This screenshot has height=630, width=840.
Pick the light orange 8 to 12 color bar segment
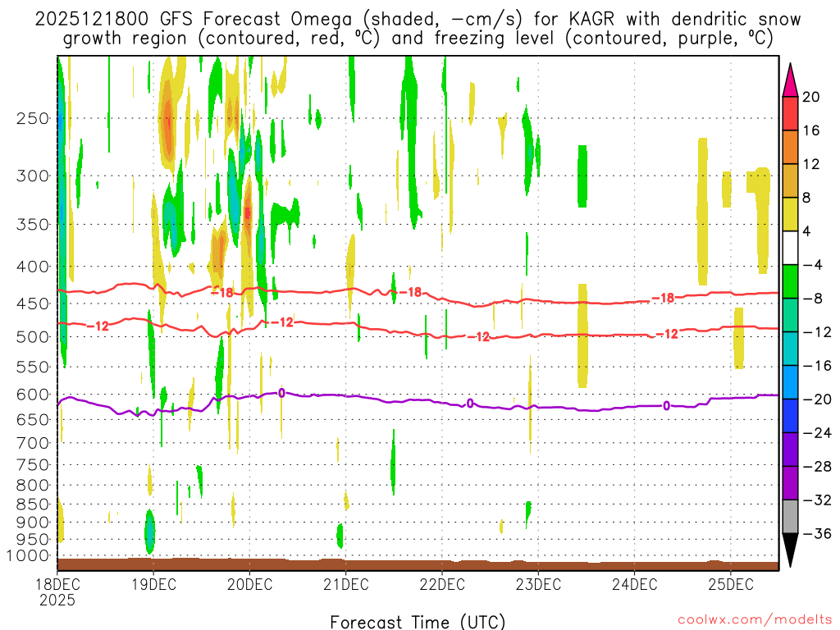(790, 181)
